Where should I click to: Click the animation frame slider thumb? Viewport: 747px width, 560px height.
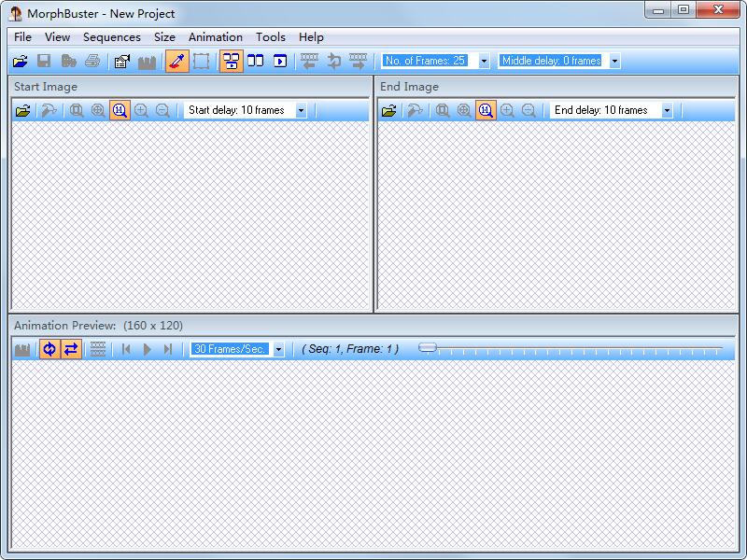428,347
